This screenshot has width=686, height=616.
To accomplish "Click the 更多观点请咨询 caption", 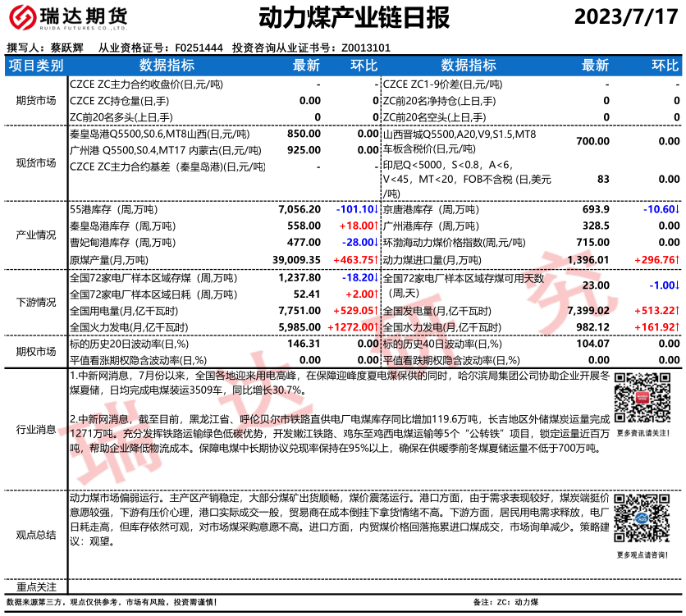I will click(x=641, y=555).
